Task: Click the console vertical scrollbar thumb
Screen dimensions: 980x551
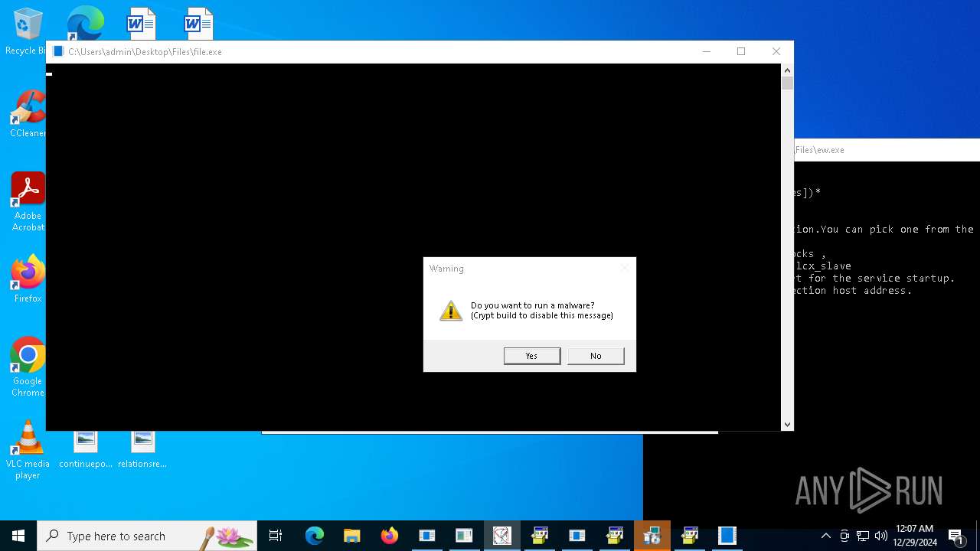Action: pos(787,83)
